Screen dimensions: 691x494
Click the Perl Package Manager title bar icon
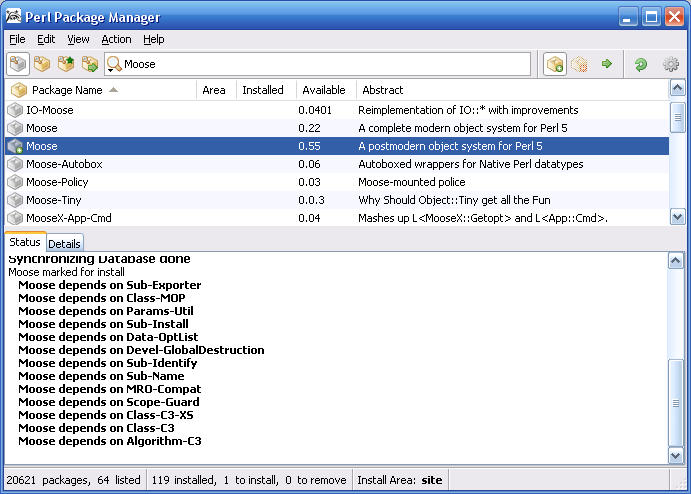[13, 16]
